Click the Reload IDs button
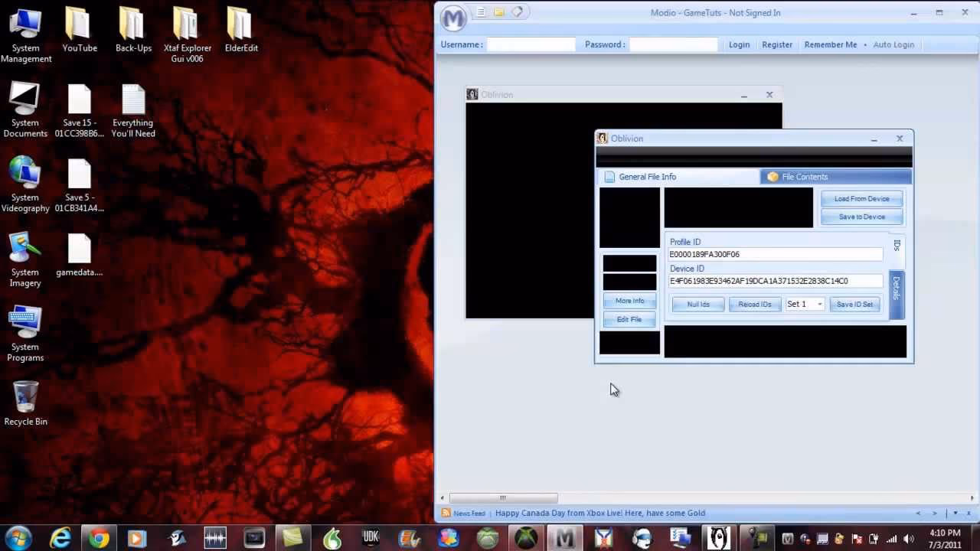The image size is (980, 551). tap(755, 305)
